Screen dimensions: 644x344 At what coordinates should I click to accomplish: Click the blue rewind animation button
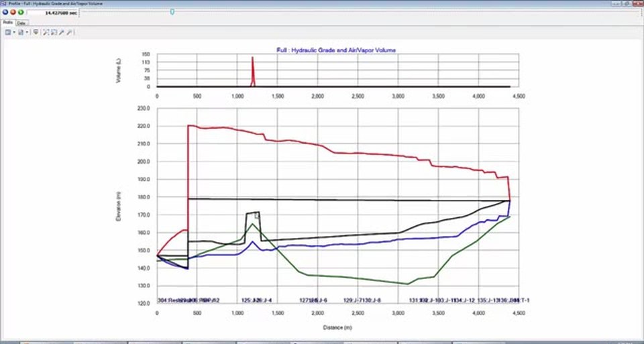[5, 12]
